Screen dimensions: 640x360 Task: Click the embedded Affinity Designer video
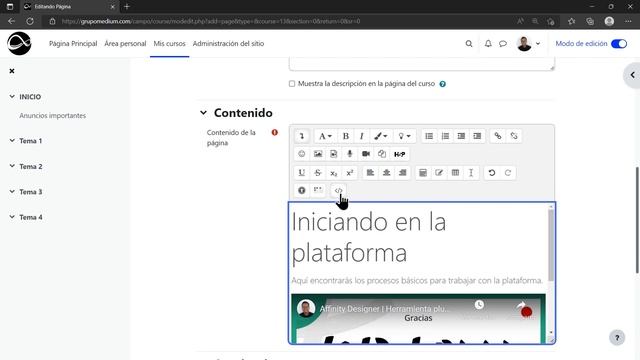coord(418,318)
